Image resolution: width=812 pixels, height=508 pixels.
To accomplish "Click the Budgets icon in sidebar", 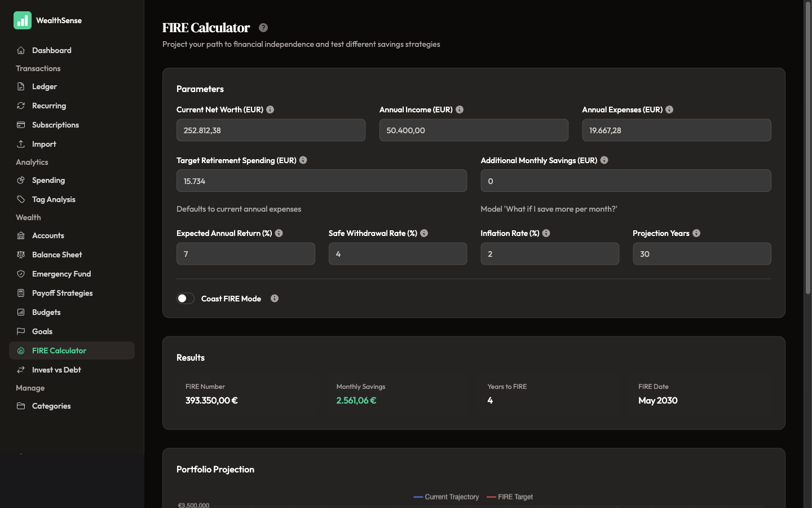I will tap(21, 312).
